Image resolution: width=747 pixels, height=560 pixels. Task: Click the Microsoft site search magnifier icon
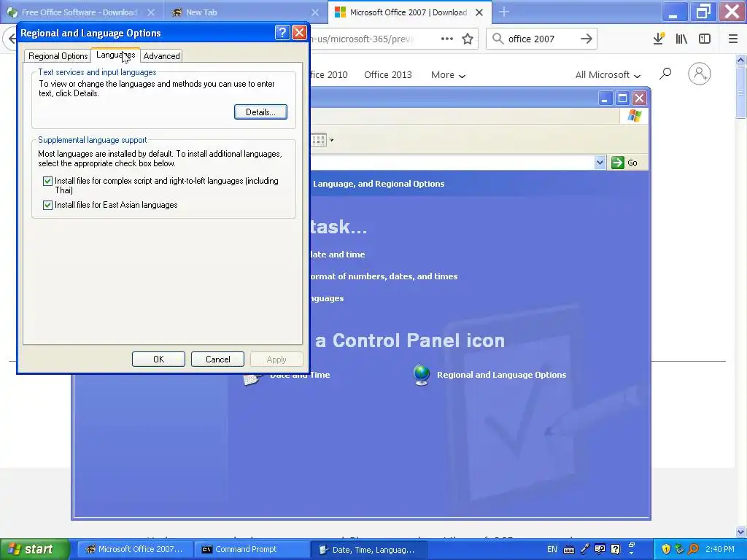(x=665, y=74)
